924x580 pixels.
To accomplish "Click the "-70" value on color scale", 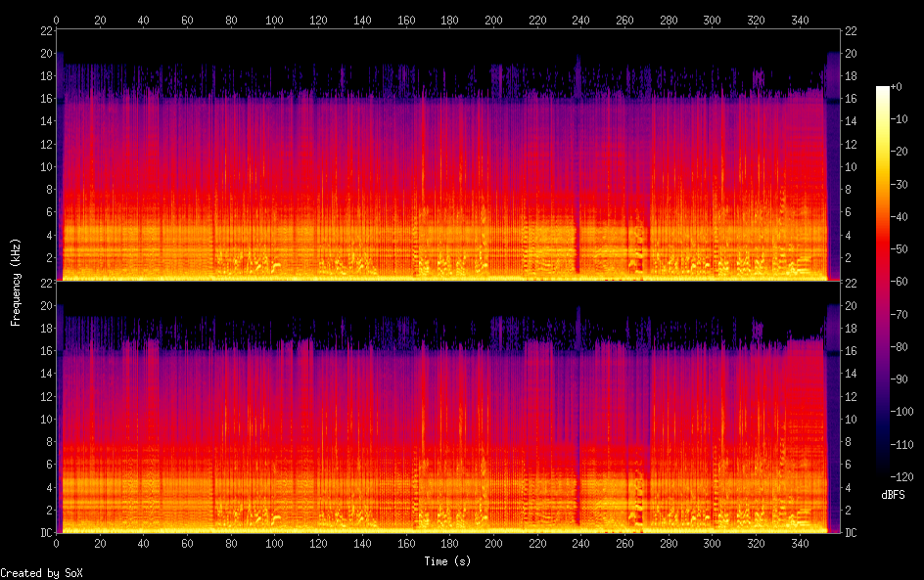I will pos(899,314).
